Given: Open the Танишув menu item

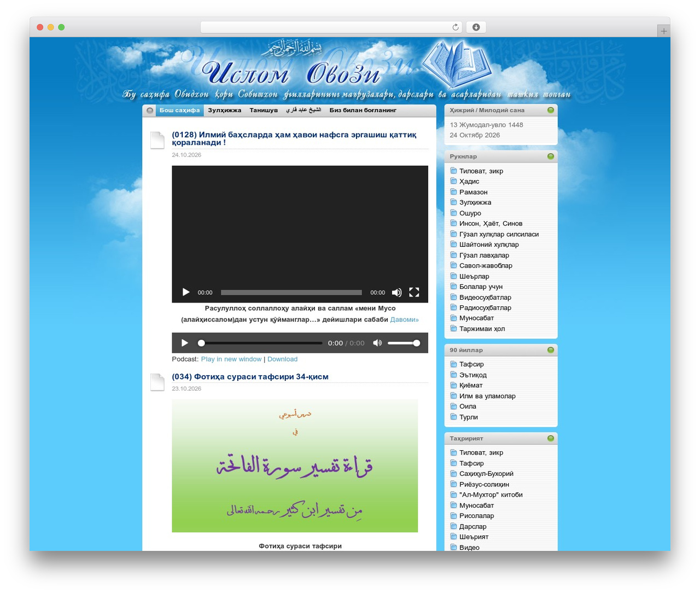Looking at the screenshot, I should pyautogui.click(x=264, y=111).
